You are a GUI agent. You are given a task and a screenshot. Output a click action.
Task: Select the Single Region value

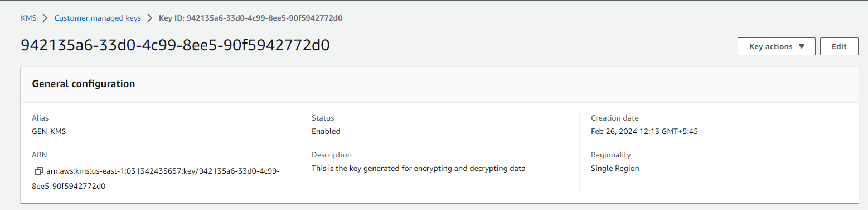(x=615, y=168)
